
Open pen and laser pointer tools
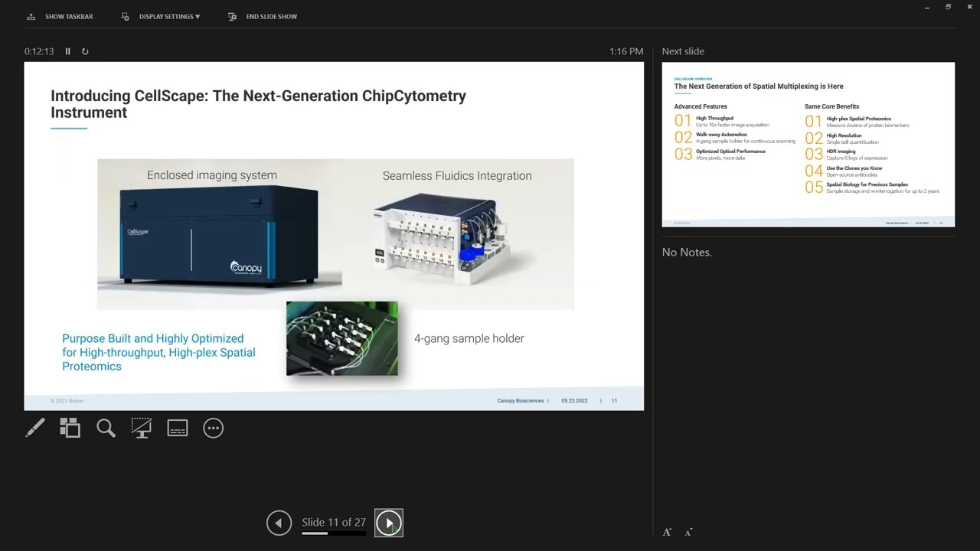[35, 428]
